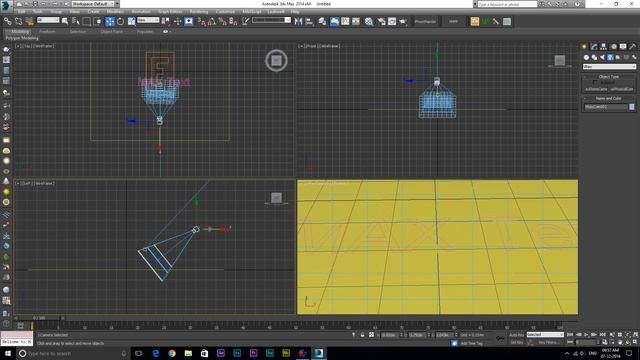Select the Geometry create category
Screen dimensions: 640x360
tap(586, 57)
